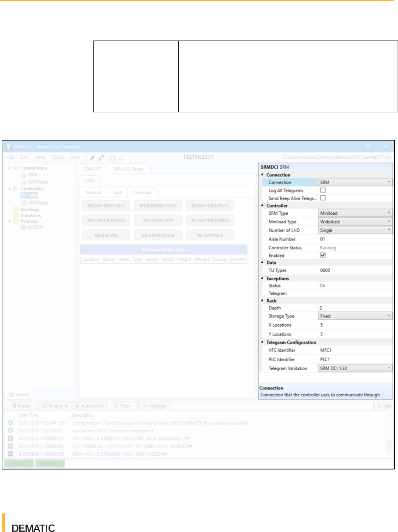Open Number of LHD dropdown showing Single

[x=355, y=230]
